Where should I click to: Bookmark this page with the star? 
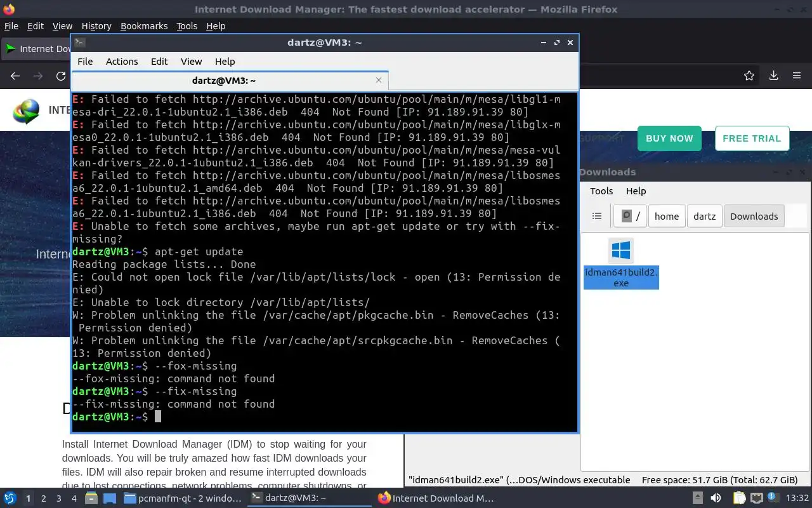749,76
